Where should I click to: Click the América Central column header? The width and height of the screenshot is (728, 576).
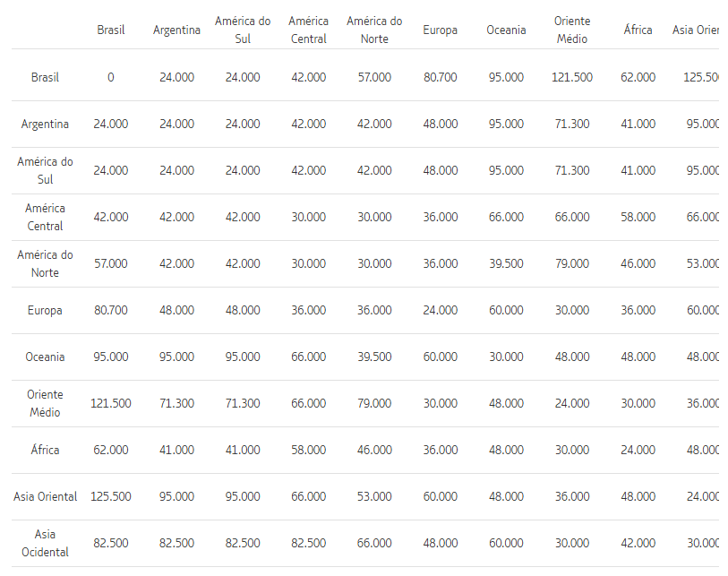tap(308, 30)
